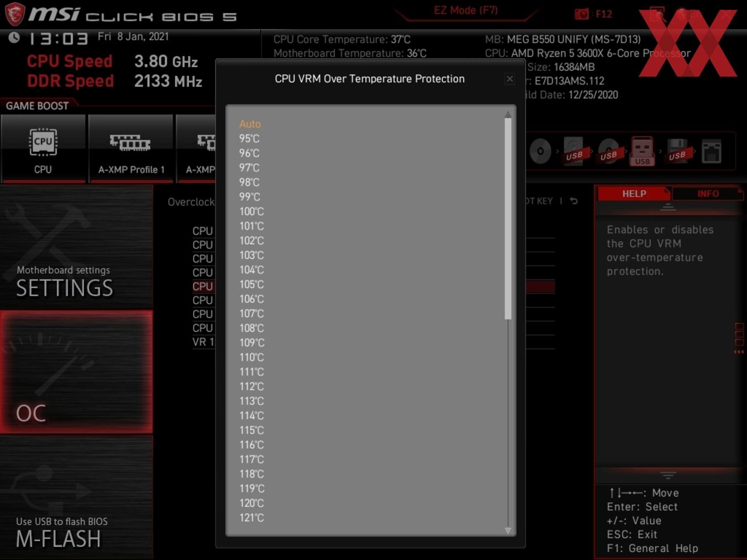The width and height of the screenshot is (747, 560).
Task: Choose 95°C from the protection list
Action: coord(249,138)
